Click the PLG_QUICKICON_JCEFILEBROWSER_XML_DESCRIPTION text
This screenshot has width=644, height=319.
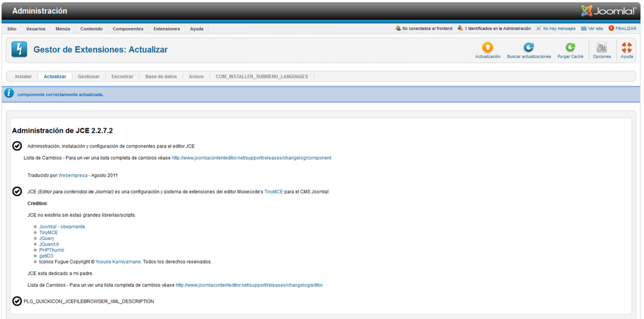pyautogui.click(x=89, y=301)
